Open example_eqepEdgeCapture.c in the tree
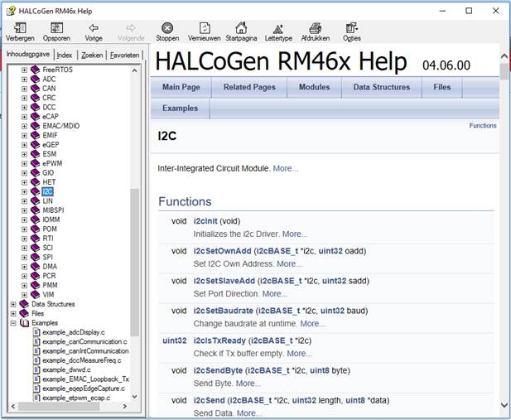511x420 pixels. tap(84, 389)
